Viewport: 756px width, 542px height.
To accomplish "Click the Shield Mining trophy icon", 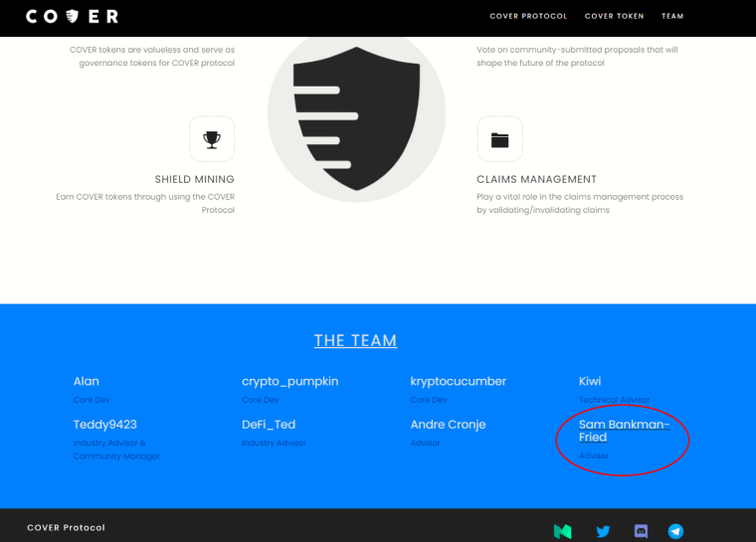I will 212,139.
